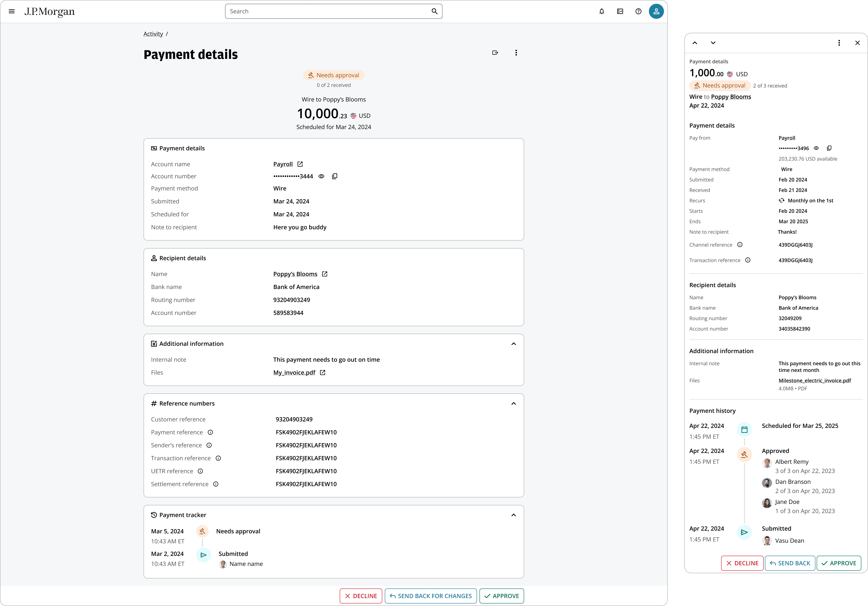Open the help question mark icon
868x606 pixels.
638,11
